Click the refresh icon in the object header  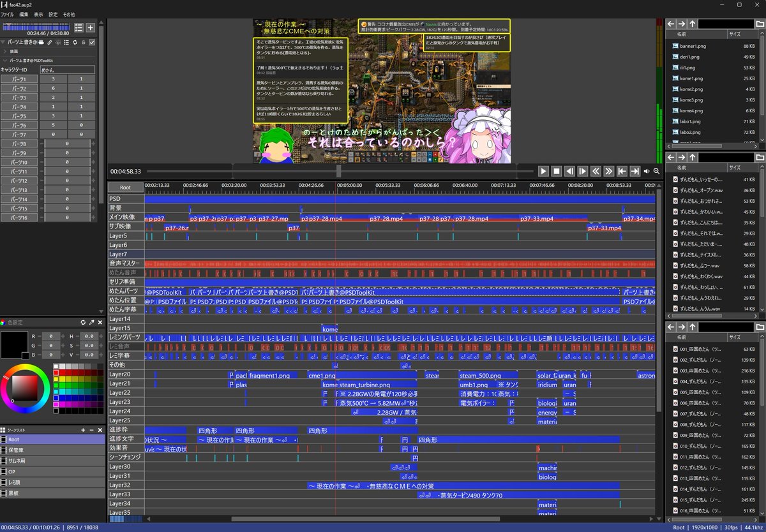pyautogui.click(x=75, y=42)
